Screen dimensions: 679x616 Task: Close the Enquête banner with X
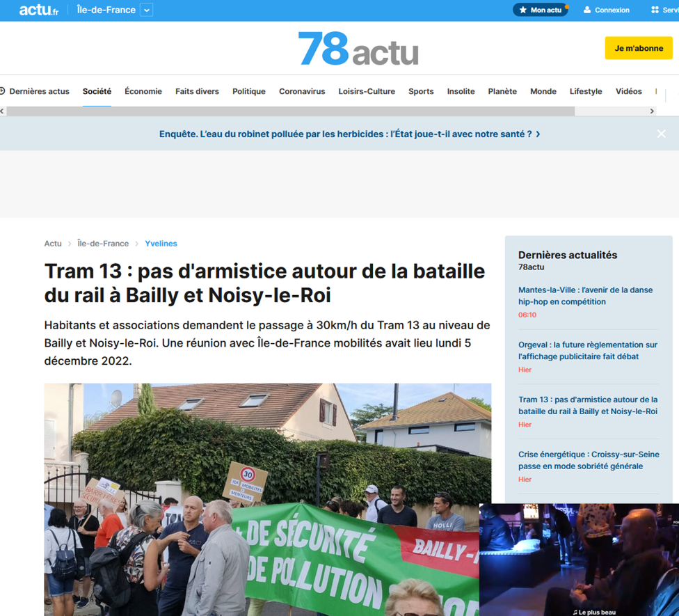pyautogui.click(x=661, y=134)
